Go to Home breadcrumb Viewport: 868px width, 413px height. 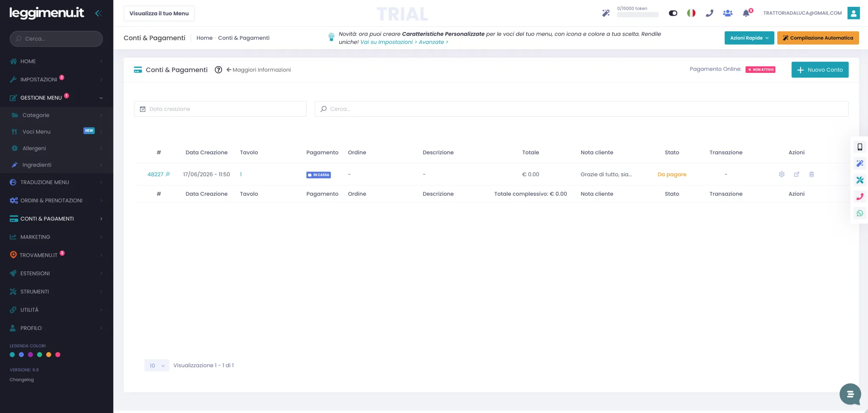204,38
